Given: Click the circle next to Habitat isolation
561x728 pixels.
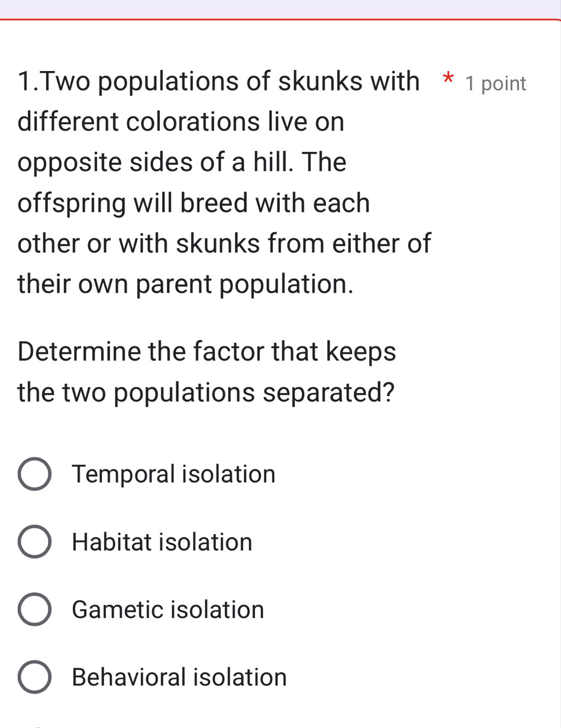Looking at the screenshot, I should click(x=34, y=542).
